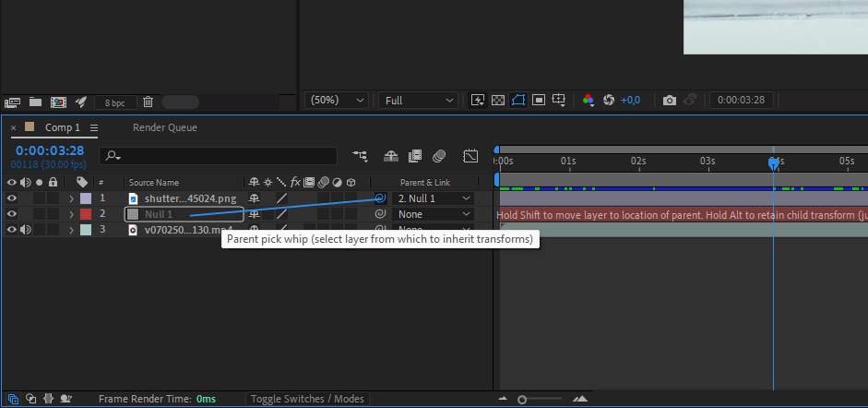Switch to the Render Queue tab
This screenshot has height=408, width=868.
pyautogui.click(x=164, y=127)
